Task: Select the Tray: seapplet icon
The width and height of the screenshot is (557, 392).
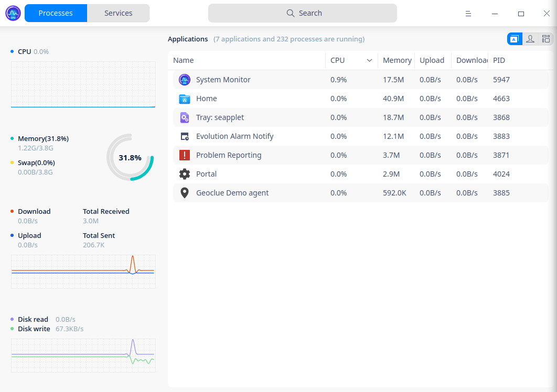Action: click(185, 117)
